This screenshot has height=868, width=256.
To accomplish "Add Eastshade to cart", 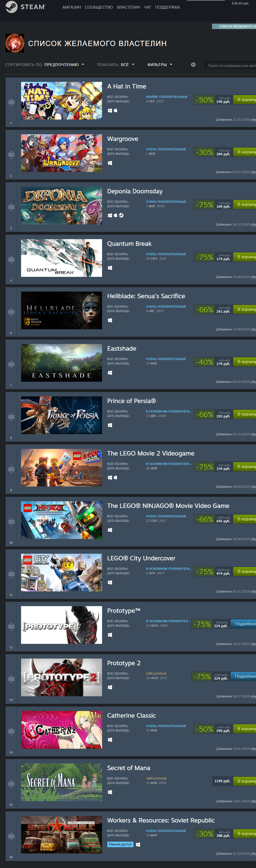I will pyautogui.click(x=245, y=362).
